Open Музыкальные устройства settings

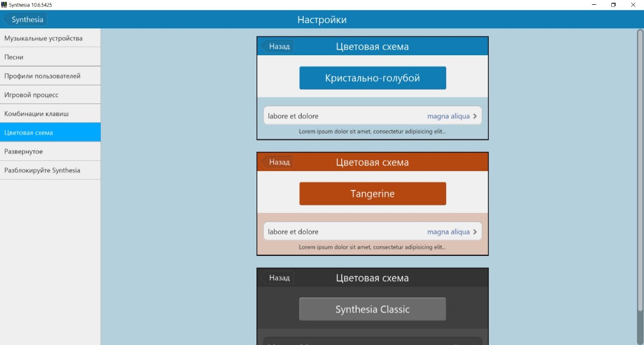click(x=50, y=38)
